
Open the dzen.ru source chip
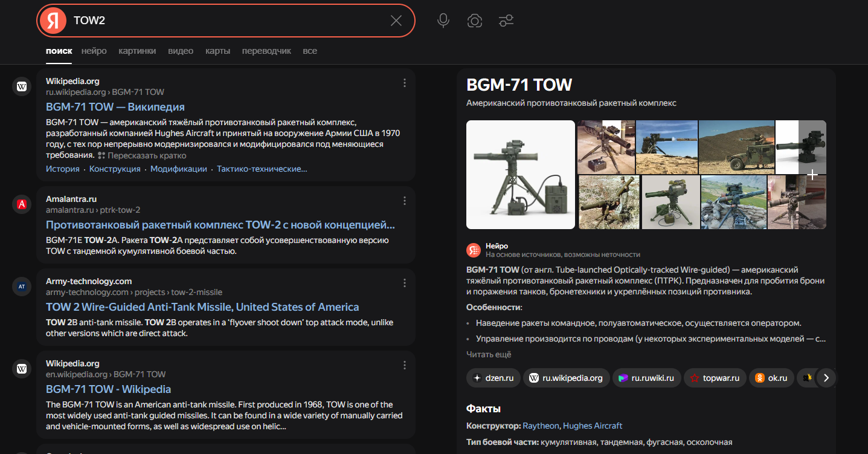pyautogui.click(x=493, y=378)
